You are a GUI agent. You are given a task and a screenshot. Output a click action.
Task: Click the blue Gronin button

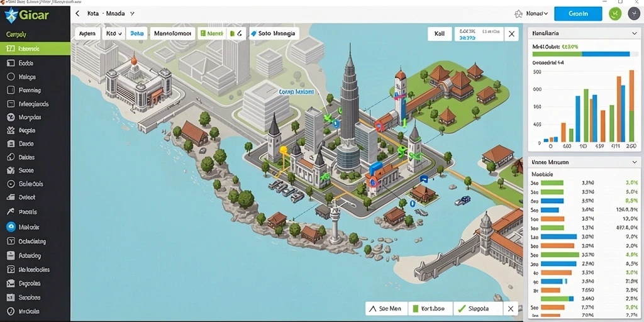(579, 14)
